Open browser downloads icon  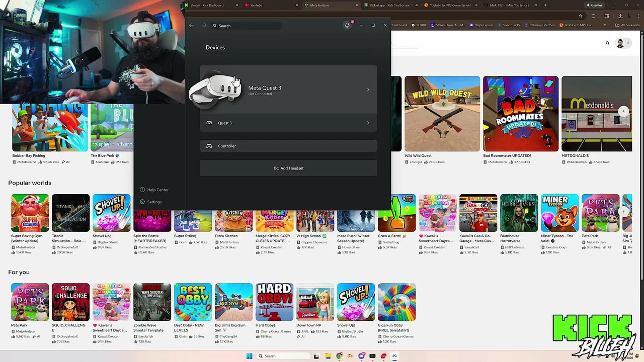click(x=620, y=16)
